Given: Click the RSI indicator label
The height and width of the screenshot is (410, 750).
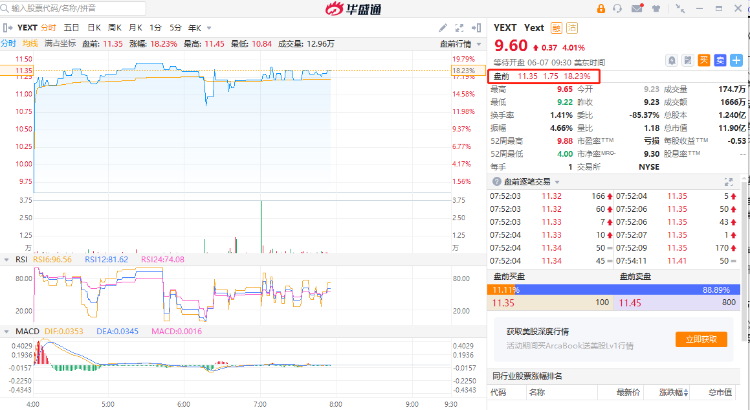Looking at the screenshot, I should pyautogui.click(x=22, y=259).
